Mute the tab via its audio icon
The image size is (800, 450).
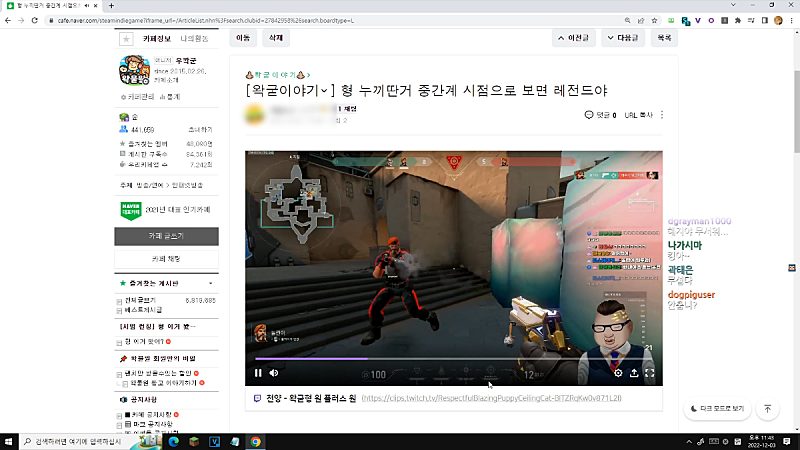point(87,6)
